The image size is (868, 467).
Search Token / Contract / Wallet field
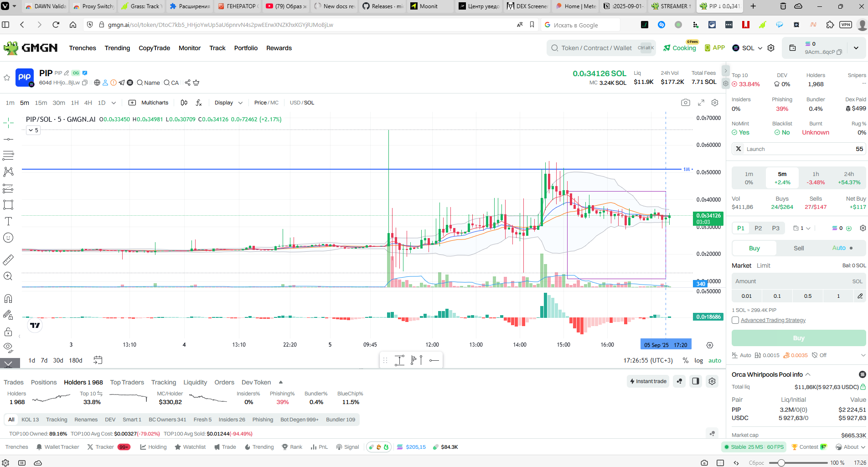pos(601,48)
